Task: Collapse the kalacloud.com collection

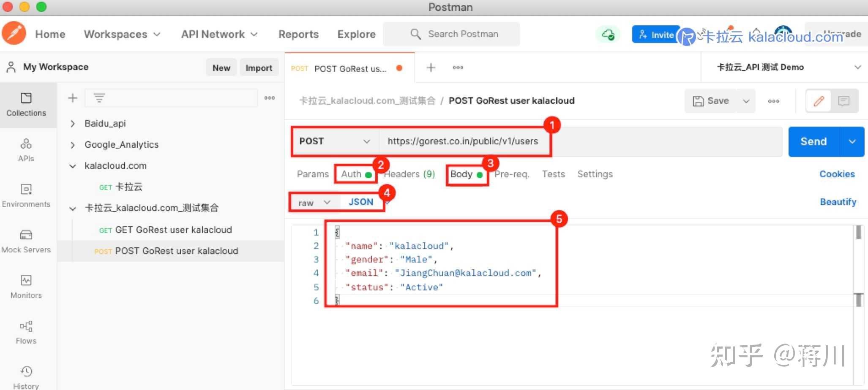Action: point(73,165)
